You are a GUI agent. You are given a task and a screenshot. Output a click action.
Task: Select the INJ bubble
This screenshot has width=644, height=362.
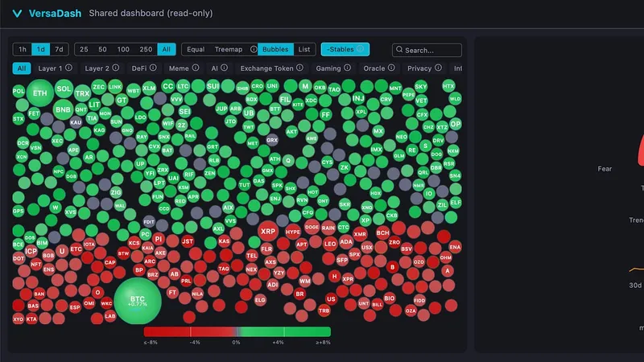358,98
